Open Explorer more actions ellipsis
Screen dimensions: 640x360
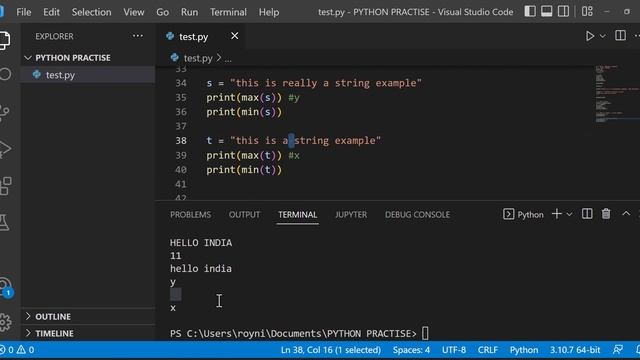tap(138, 36)
